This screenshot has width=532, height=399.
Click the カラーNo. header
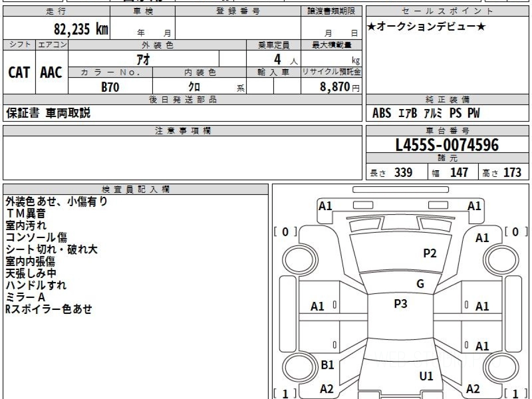pos(110,72)
